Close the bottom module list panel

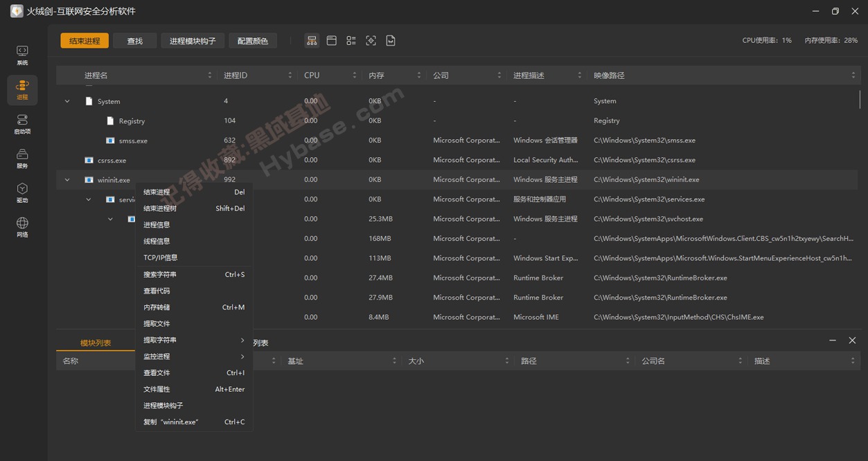tap(852, 341)
